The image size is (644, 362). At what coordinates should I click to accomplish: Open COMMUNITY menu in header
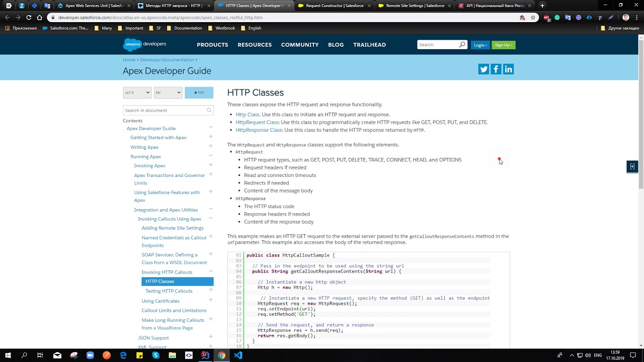click(x=300, y=45)
